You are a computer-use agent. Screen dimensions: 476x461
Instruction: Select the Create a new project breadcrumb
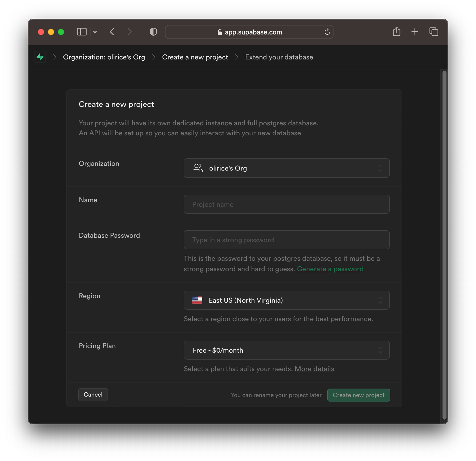click(195, 57)
